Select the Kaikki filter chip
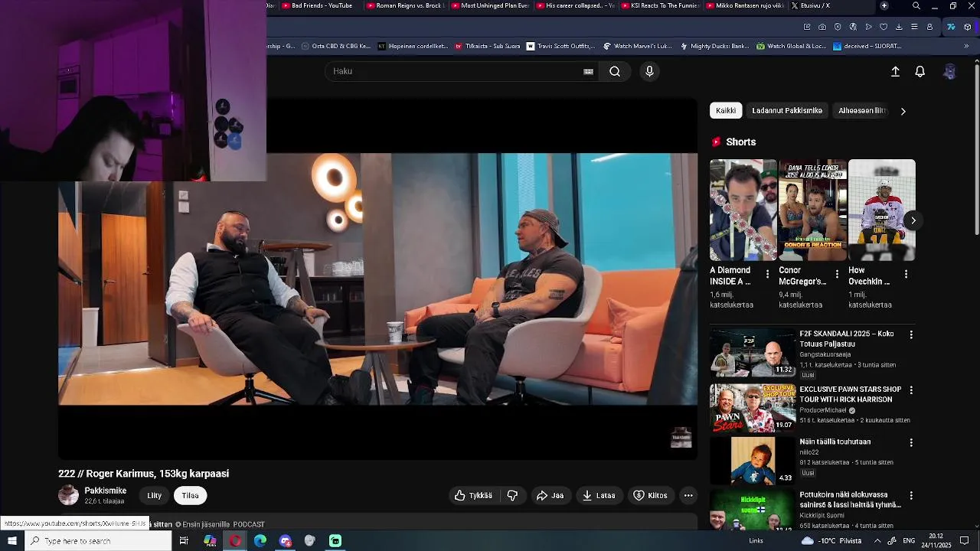This screenshot has width=980, height=551. (726, 110)
